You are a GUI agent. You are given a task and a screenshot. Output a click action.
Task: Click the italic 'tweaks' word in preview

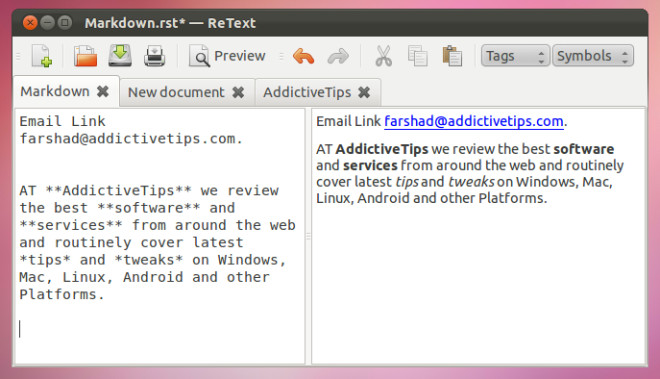click(x=471, y=182)
